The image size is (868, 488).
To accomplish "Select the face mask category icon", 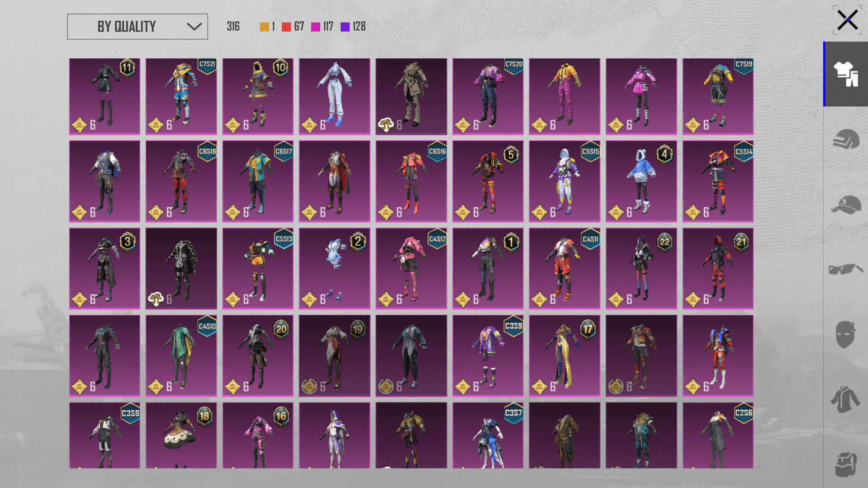I will point(845,335).
